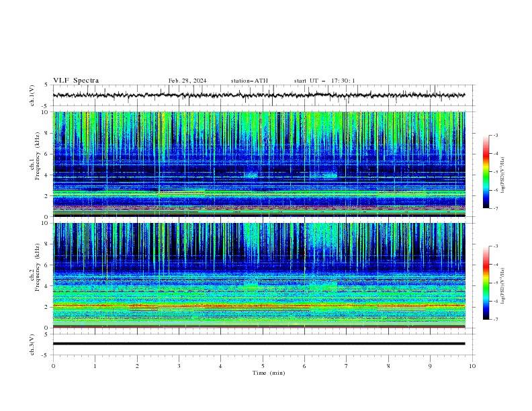The image size is (532, 411).
Task: Click inside the ch.1 spectrogram panel
Action: [259, 164]
